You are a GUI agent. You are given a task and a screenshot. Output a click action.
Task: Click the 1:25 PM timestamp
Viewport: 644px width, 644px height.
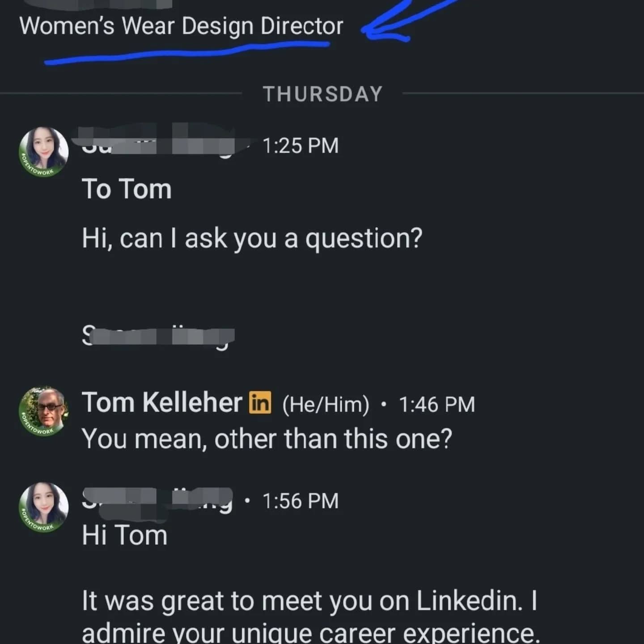(x=301, y=146)
